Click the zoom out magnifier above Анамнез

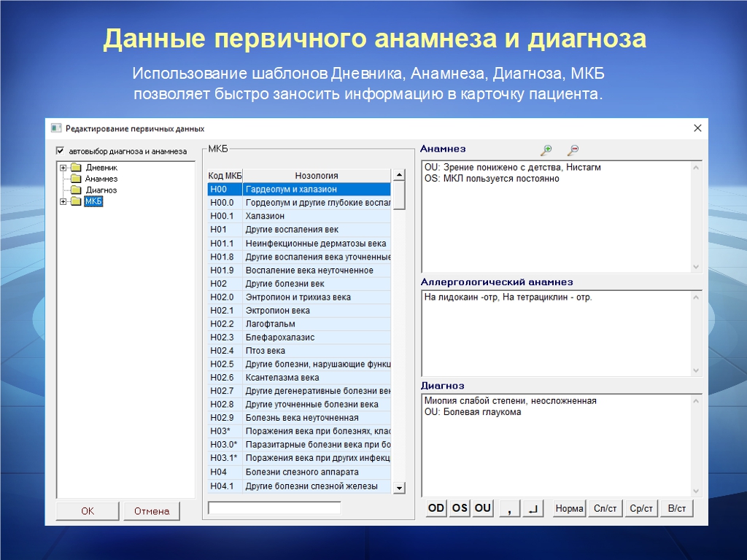click(573, 150)
